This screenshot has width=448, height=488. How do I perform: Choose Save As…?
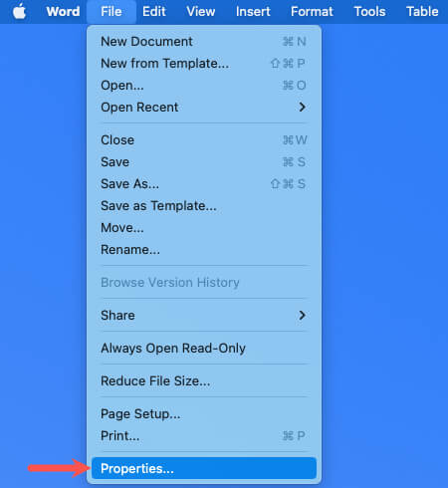coord(204,184)
